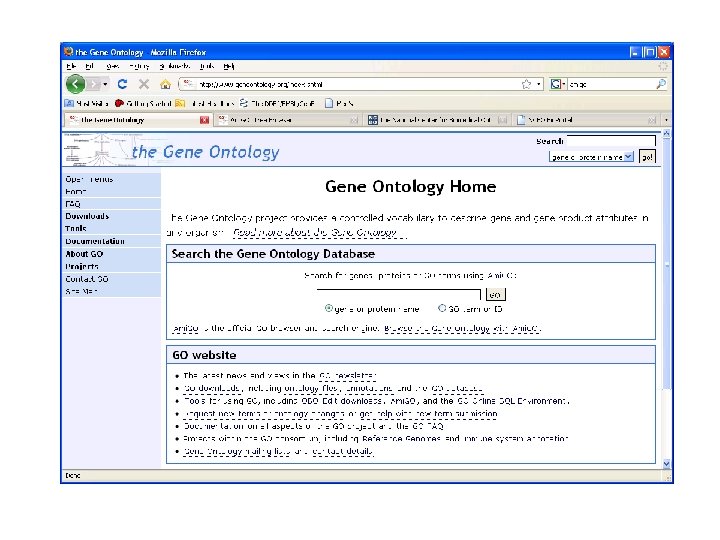Click the header go! button
720x540 pixels.
click(647, 157)
